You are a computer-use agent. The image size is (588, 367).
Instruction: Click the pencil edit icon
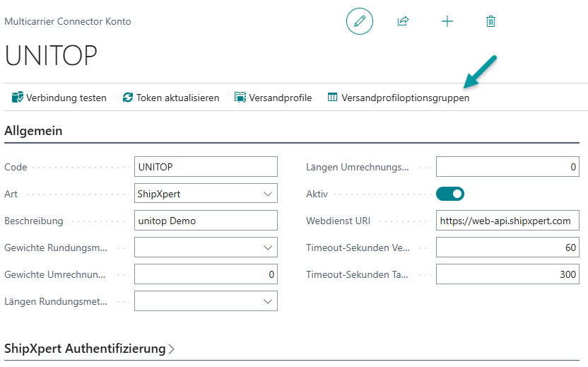(x=359, y=21)
